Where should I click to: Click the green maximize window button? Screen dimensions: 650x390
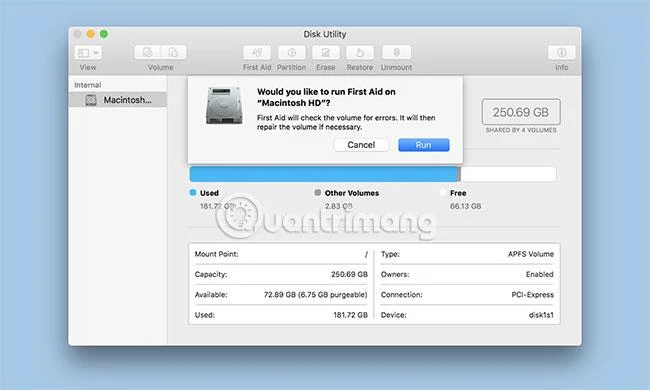click(x=104, y=34)
